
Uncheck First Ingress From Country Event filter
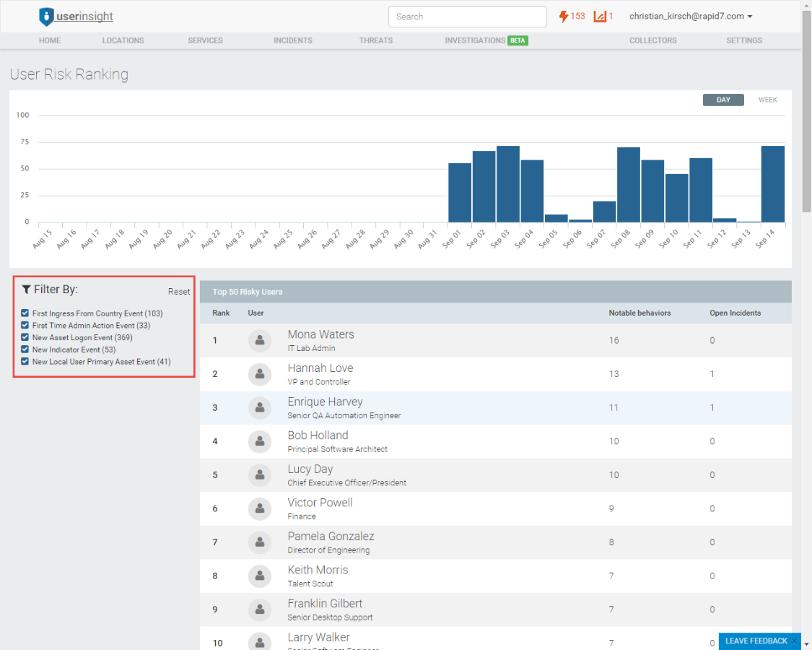pos(24,313)
